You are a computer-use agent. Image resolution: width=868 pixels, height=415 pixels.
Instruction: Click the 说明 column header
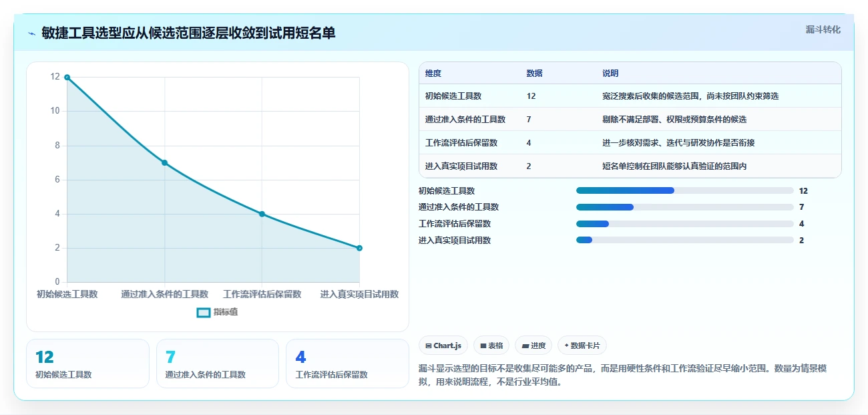coord(610,74)
